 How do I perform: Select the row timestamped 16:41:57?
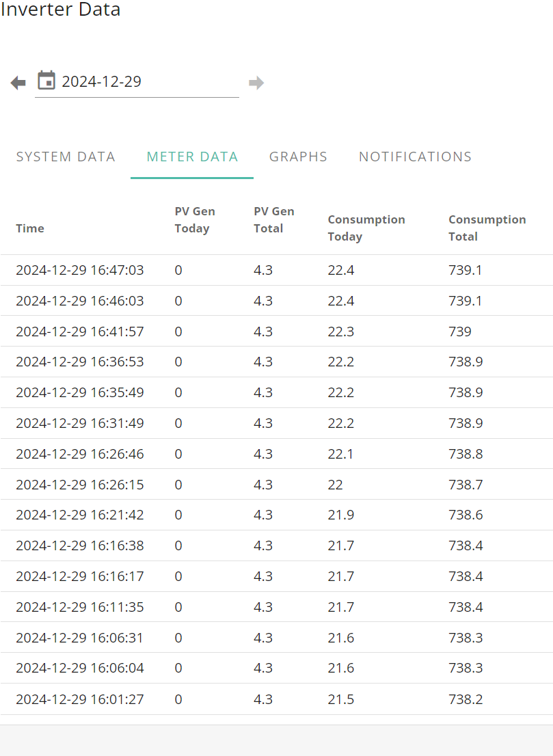pyautogui.click(x=277, y=332)
